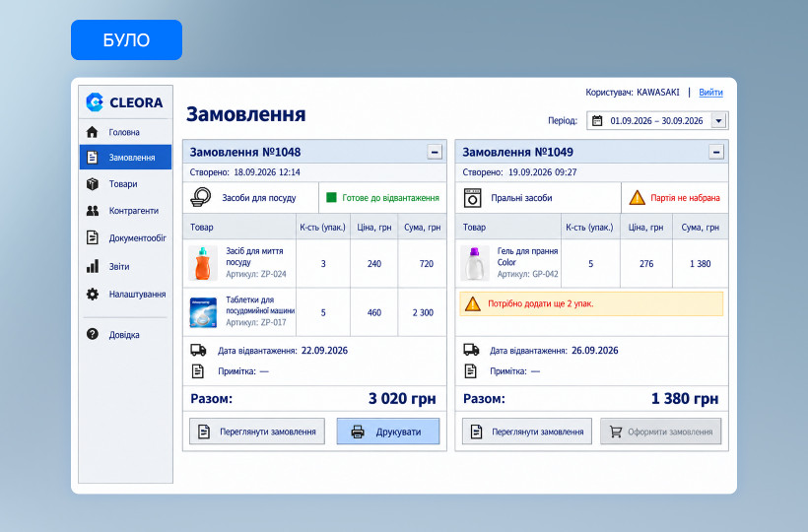Screen dimensions: 808x532
Task: Click the note icon beside Примітка in order №1049
Action: [x=470, y=371]
